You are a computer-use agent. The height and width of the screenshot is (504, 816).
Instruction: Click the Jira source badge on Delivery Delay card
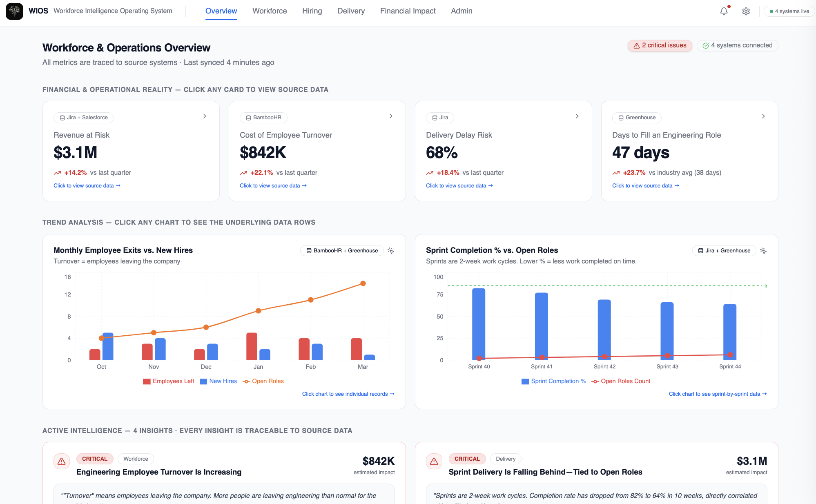(x=440, y=118)
